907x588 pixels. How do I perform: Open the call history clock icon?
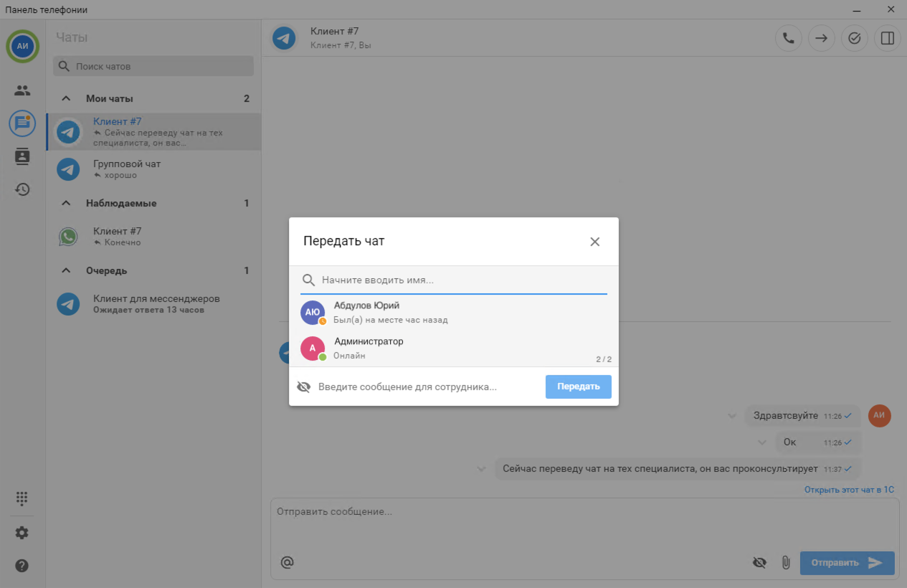(22, 189)
